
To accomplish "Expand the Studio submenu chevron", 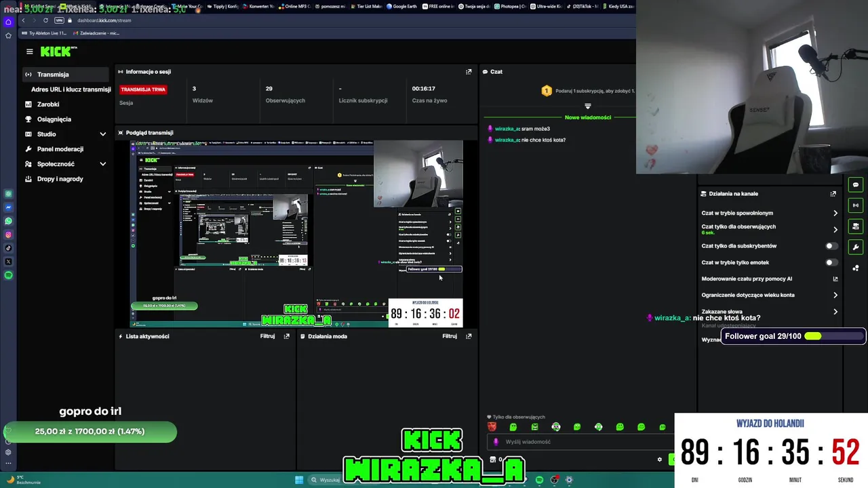I will (x=103, y=134).
